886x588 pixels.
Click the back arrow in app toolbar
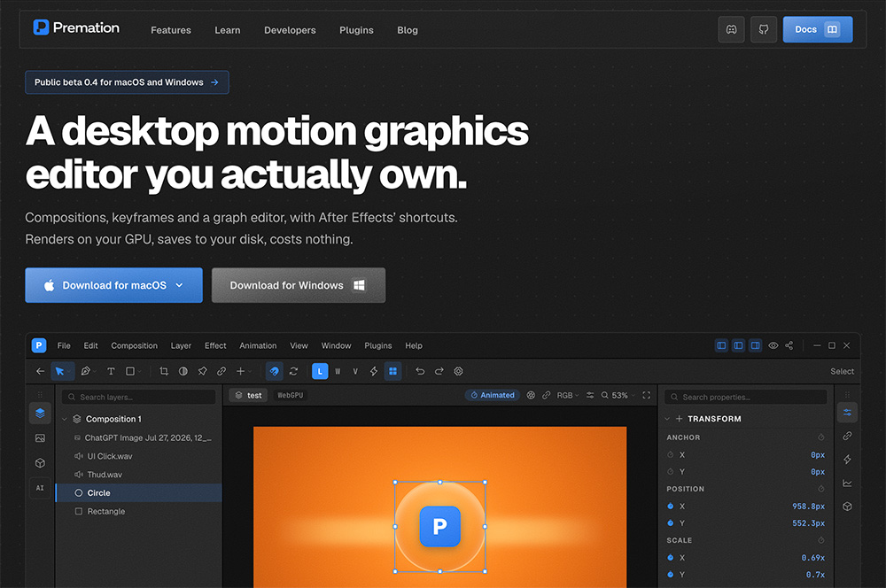tap(40, 371)
